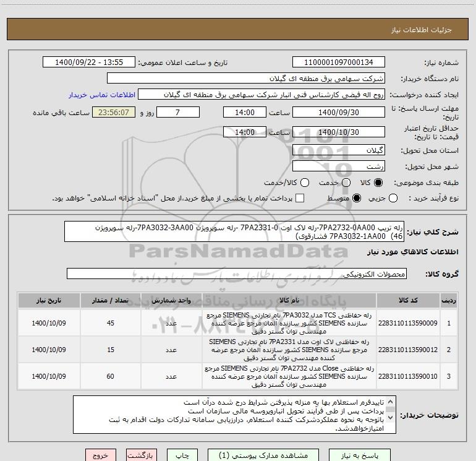Click the delivery city field رشت
This screenshot has height=461, width=476.
(x=339, y=166)
